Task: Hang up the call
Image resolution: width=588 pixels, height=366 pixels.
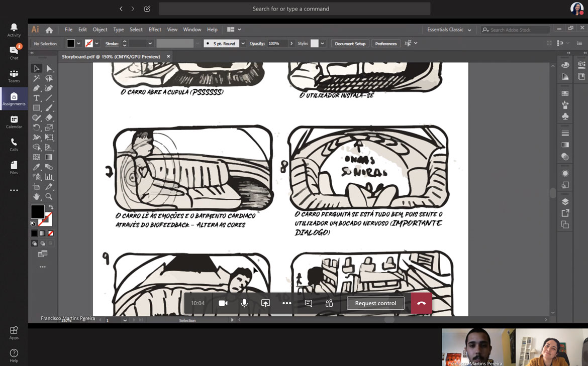Action: (421, 303)
